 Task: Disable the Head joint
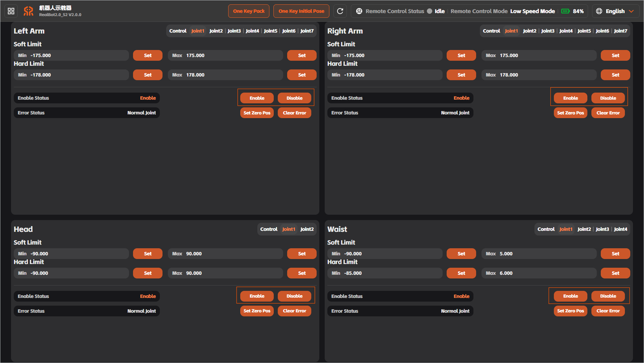(x=295, y=296)
